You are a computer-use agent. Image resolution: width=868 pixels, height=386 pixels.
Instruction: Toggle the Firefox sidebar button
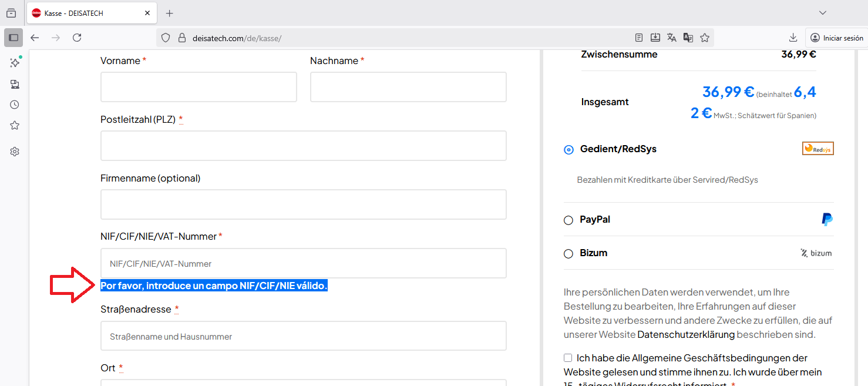click(14, 38)
